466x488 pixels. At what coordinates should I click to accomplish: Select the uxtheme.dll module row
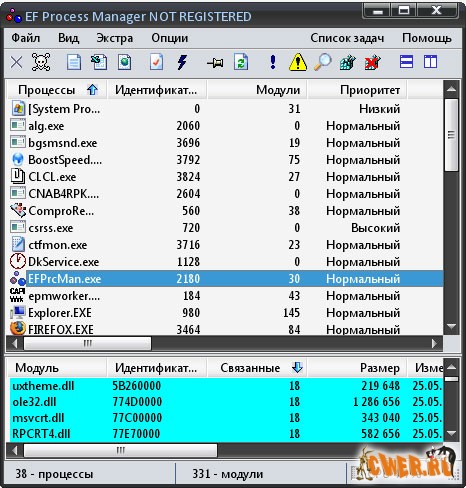tap(225, 386)
